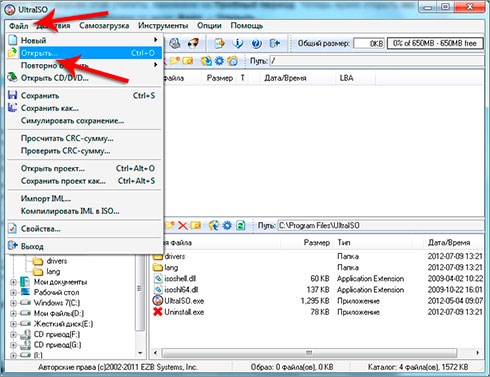
Task: Open the Повторно открыть submenu arrow
Action: pos(155,65)
